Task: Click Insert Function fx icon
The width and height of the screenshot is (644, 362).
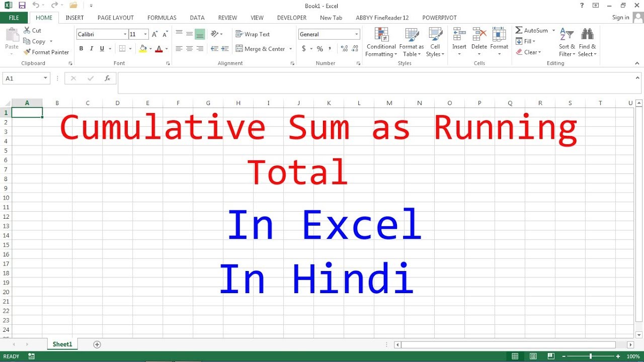Action: (107, 78)
